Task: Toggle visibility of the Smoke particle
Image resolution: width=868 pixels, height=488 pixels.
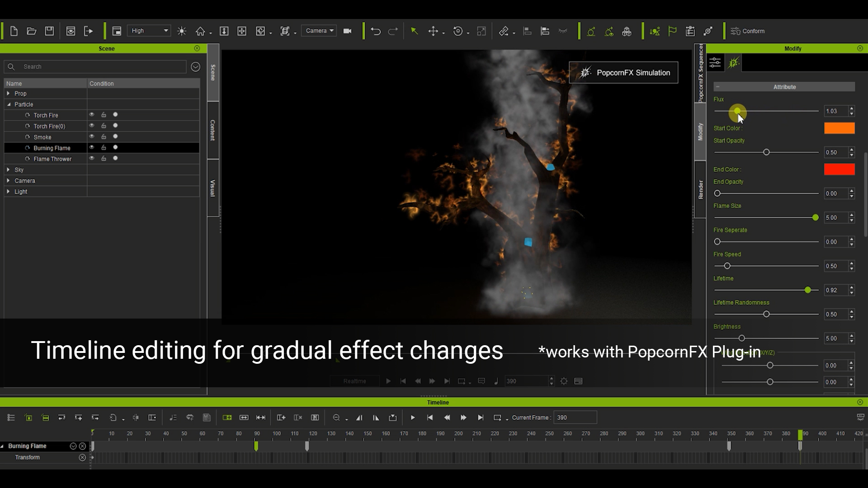Action: point(92,136)
